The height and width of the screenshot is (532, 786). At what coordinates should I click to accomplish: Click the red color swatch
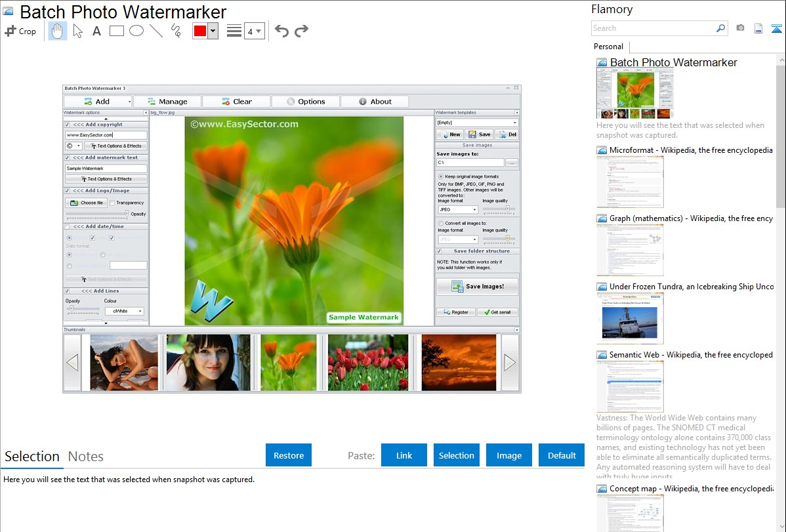tap(200, 31)
